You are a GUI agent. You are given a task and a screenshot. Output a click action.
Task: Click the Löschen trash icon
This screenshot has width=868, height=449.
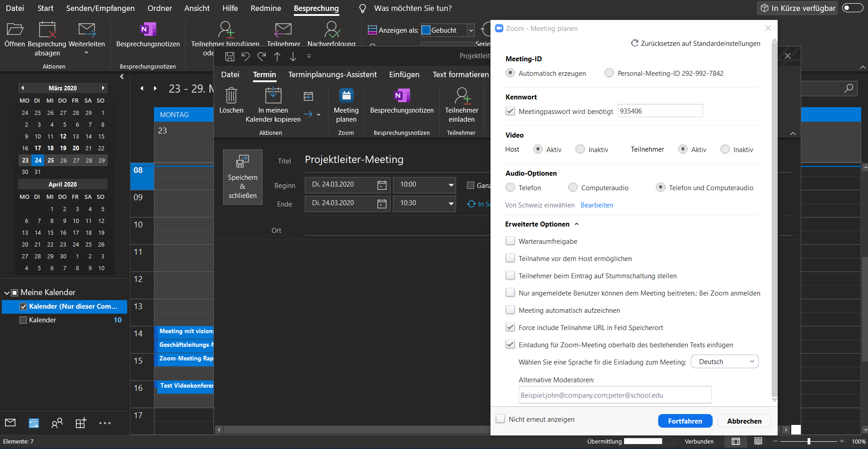231,96
